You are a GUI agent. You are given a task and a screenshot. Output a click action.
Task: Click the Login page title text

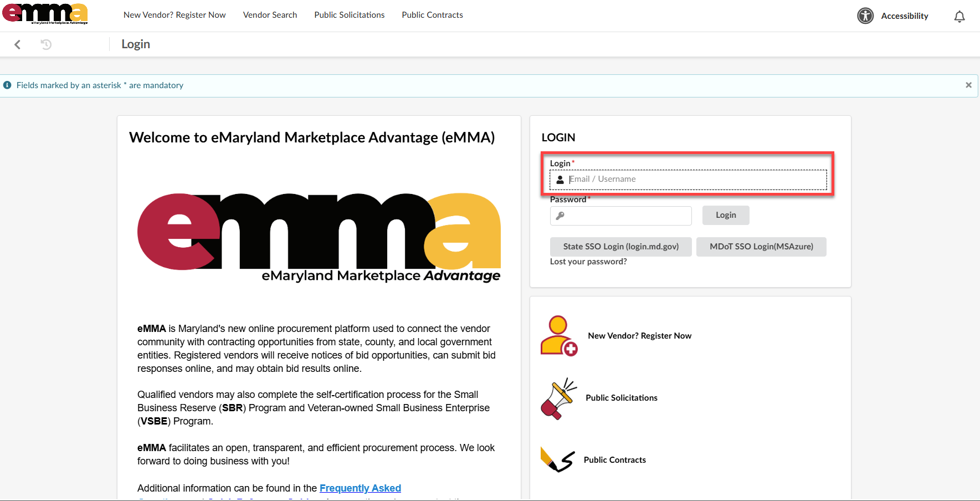tap(136, 44)
